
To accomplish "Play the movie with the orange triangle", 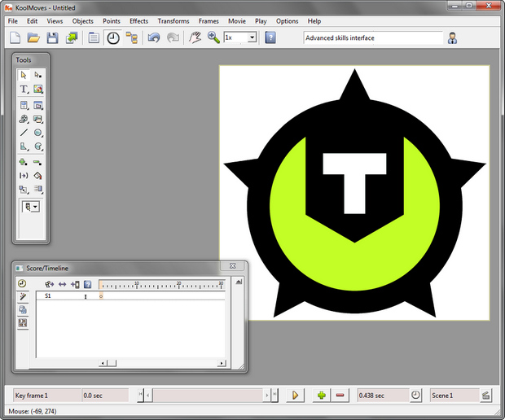I will tap(295, 396).
